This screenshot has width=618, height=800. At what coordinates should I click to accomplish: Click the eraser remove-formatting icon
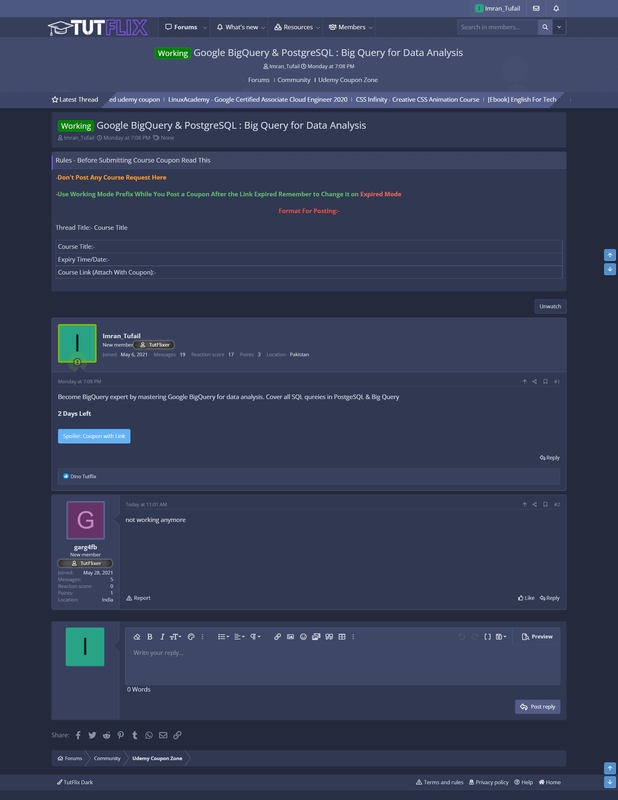137,636
